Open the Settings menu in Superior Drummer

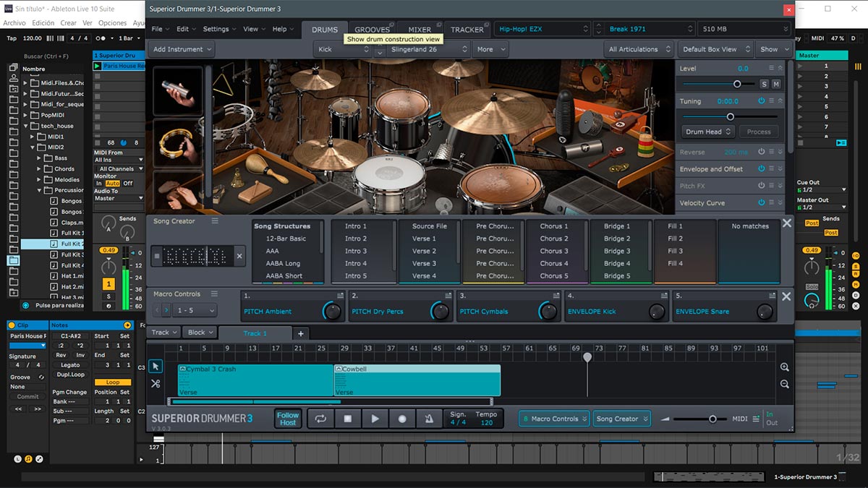coord(219,29)
